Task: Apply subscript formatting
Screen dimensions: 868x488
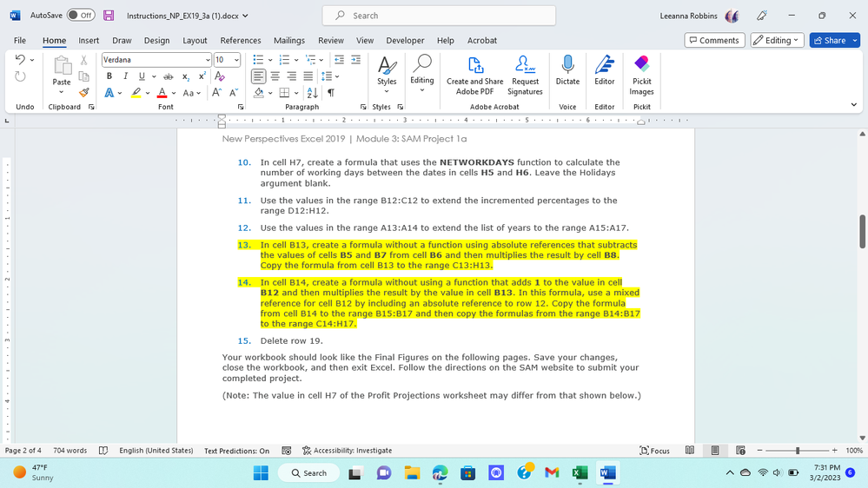Action: (185, 76)
